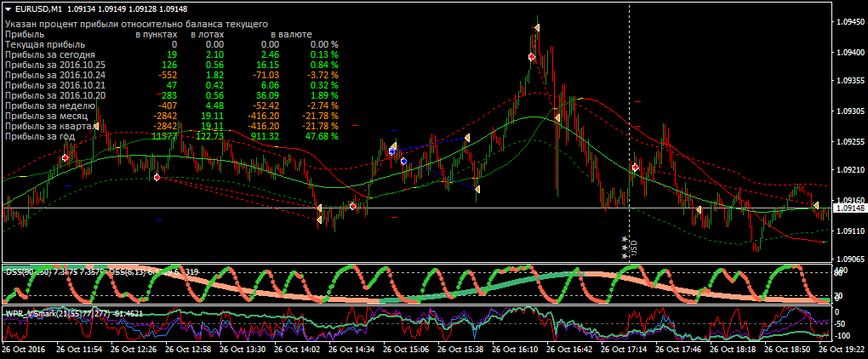This screenshot has width=868, height=359.
Task: Click the red arrow just below the 1.09400 peak
Action: point(531,57)
